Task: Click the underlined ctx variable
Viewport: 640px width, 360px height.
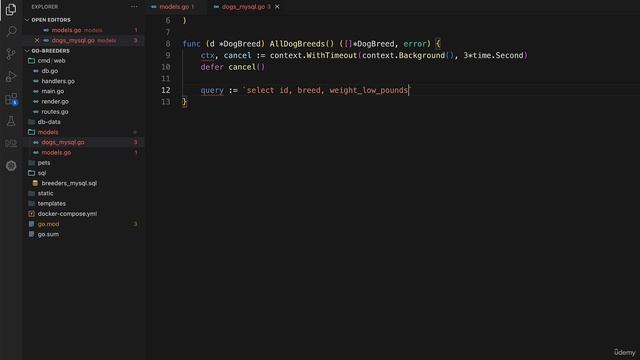Action: pyautogui.click(x=207, y=56)
